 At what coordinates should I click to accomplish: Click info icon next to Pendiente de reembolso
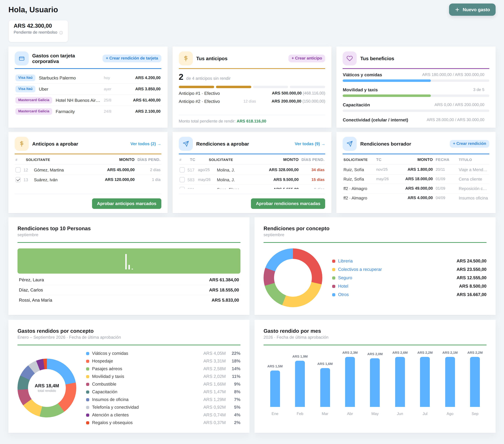61,33
